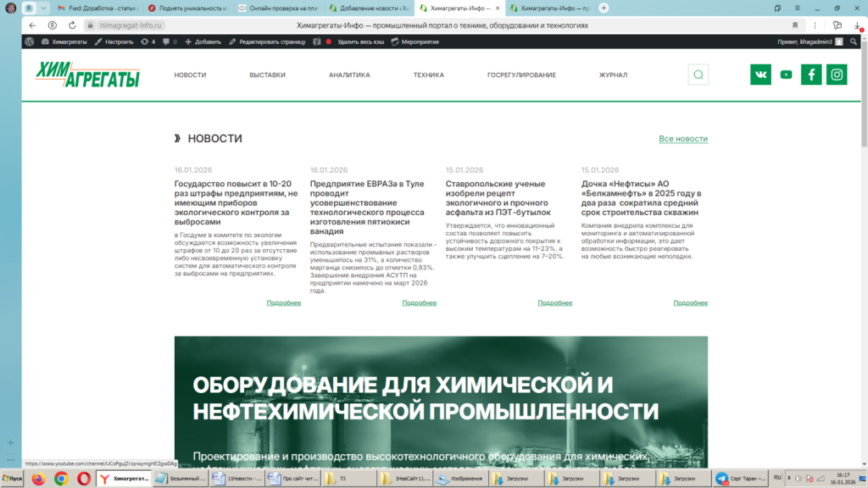
Task: Click the Химагрегаты site logo
Action: pos(87,75)
